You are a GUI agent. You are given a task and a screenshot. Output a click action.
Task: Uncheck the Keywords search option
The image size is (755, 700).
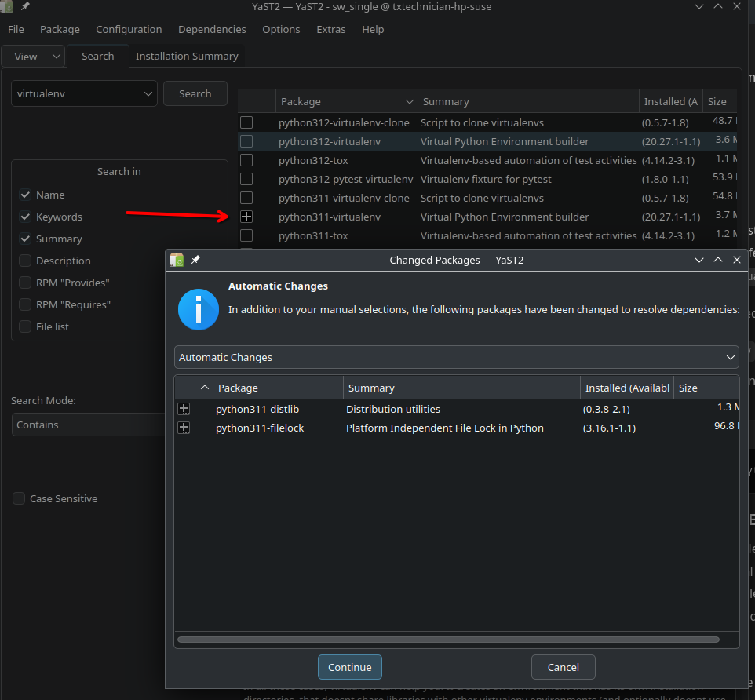25,217
